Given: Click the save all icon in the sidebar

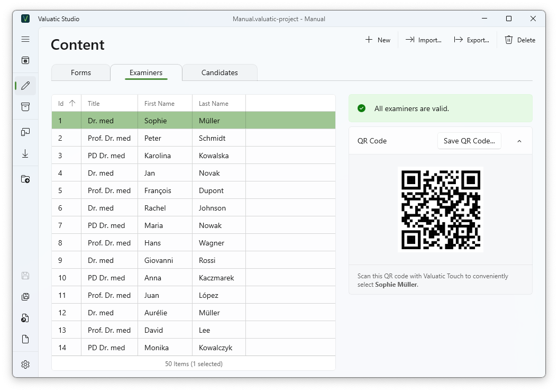Looking at the screenshot, I should [x=25, y=297].
